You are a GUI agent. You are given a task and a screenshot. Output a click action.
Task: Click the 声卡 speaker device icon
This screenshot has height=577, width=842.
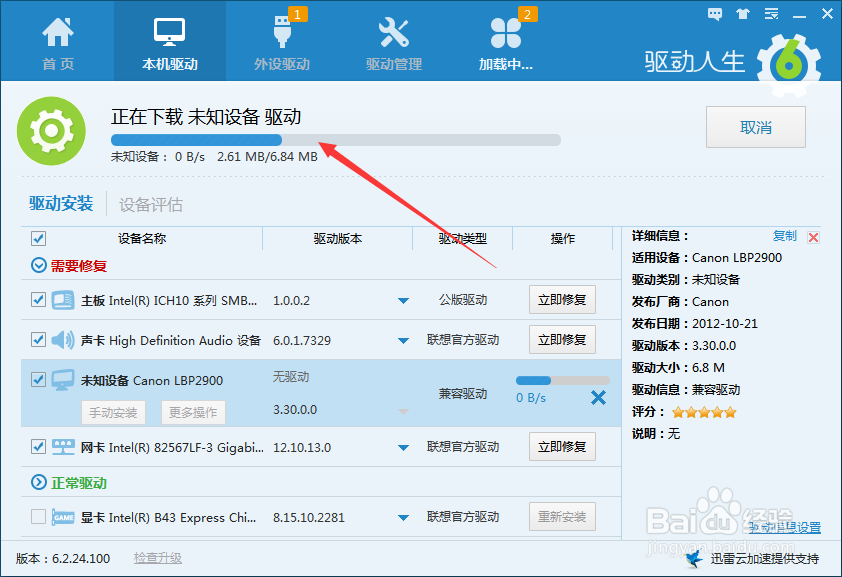(x=63, y=340)
